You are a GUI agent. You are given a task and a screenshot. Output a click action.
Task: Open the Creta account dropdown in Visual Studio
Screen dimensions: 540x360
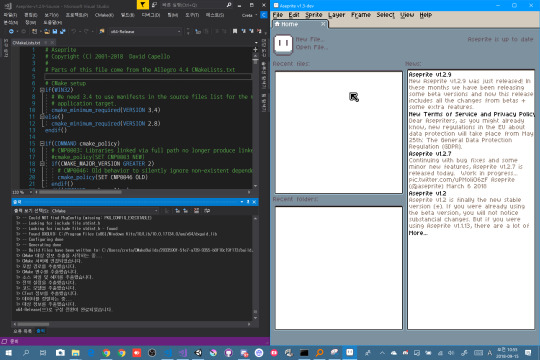click(249, 15)
